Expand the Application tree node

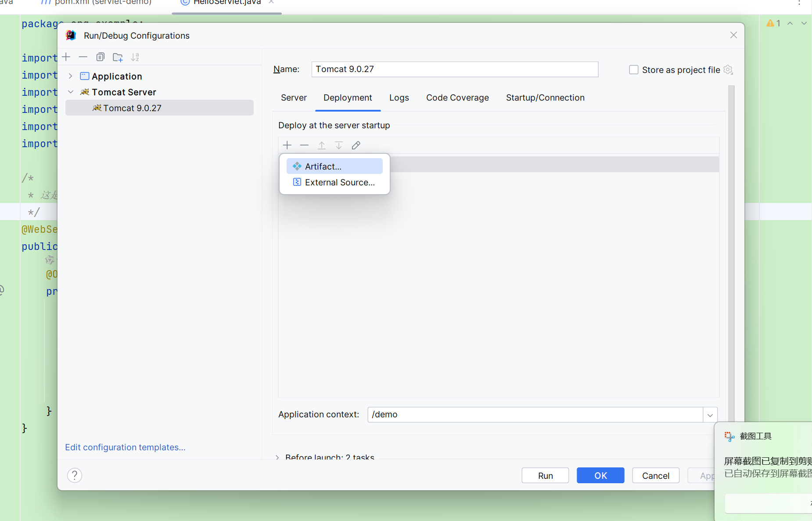click(x=71, y=76)
